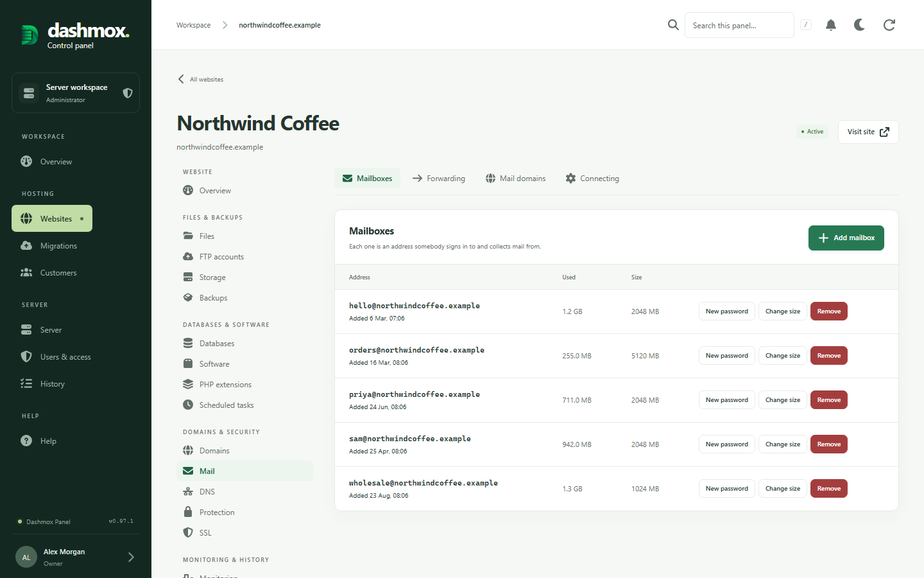Screen dimensions: 924x578
Task: Set new password for hello mailbox
Action: pyautogui.click(x=726, y=311)
